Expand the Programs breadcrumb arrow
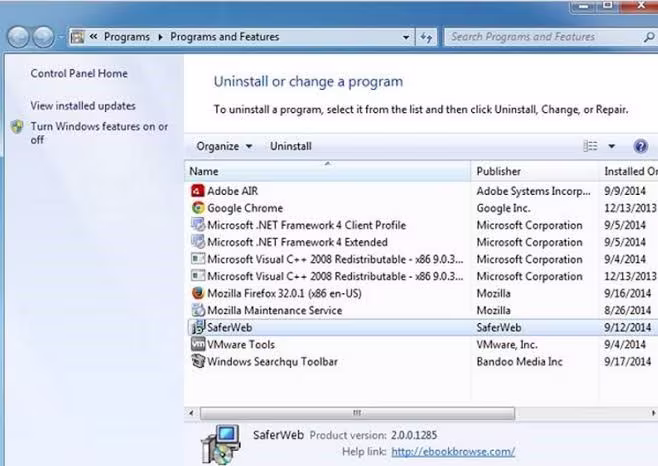This screenshot has height=466, width=658. click(x=160, y=37)
